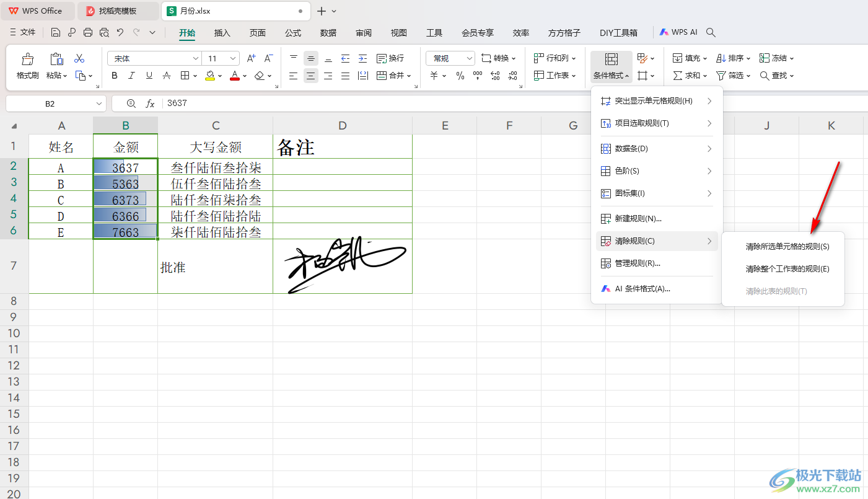Screen dimensions: 868x499
Task: Click the Freeze (冻结) button
Action: 777,58
